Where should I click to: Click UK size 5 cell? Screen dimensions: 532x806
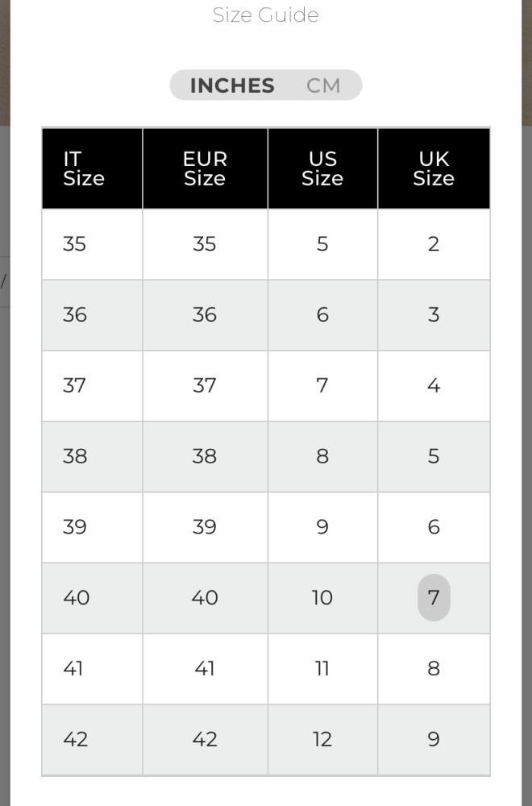point(434,456)
